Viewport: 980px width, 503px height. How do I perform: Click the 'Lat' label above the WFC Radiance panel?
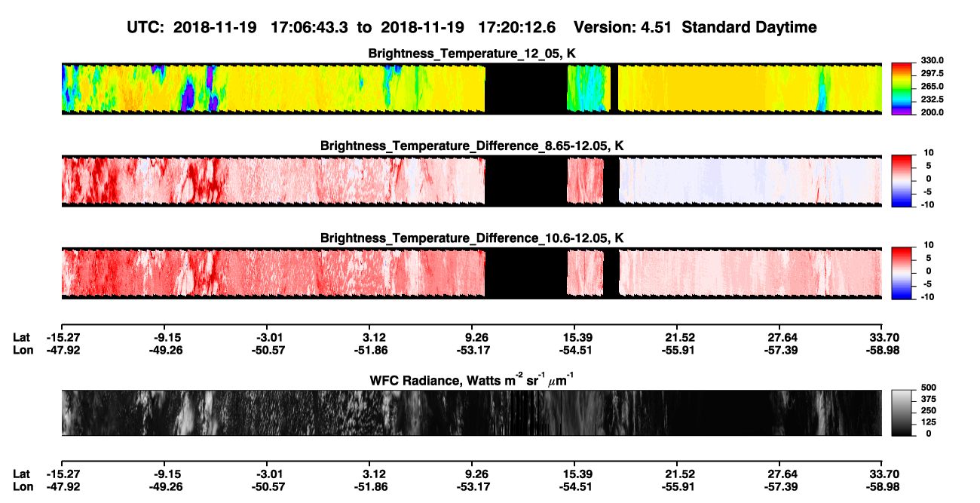tap(22, 337)
